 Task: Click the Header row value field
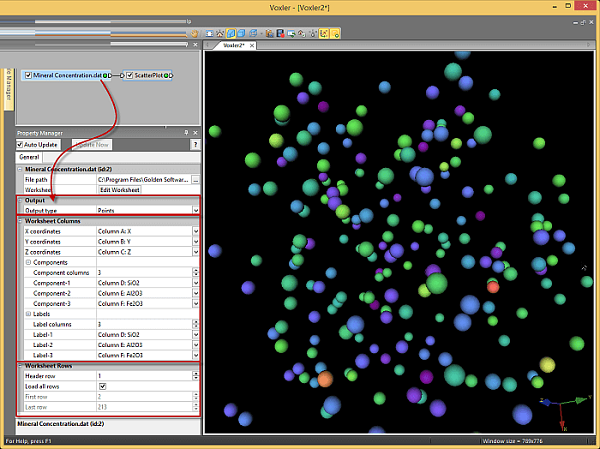(144, 376)
